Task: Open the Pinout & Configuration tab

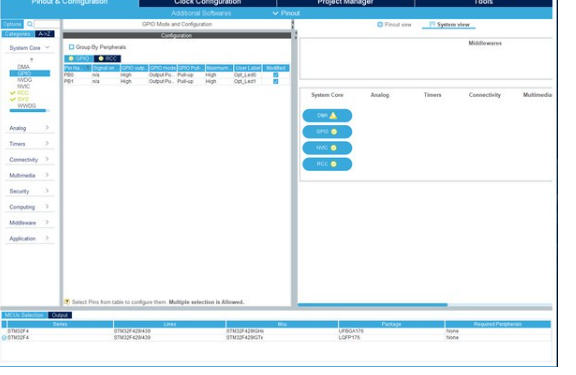Action: pyautogui.click(x=69, y=3)
